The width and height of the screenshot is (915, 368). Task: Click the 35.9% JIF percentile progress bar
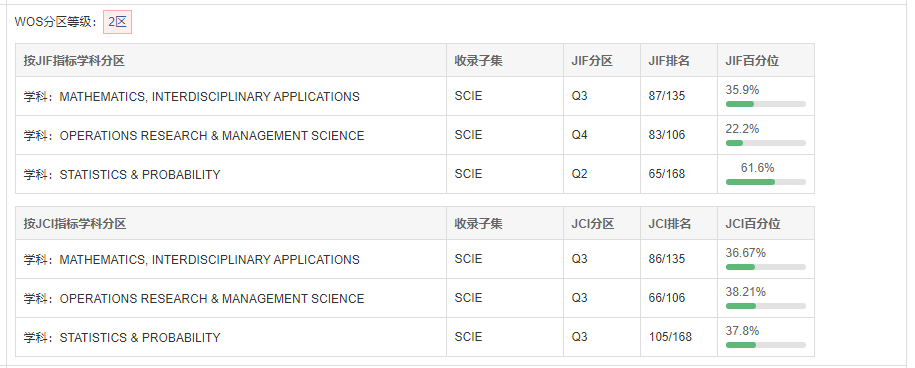[x=766, y=104]
